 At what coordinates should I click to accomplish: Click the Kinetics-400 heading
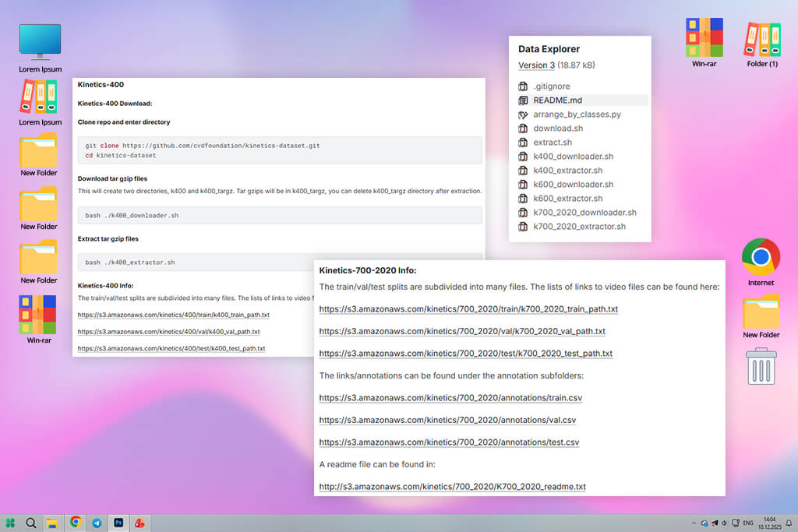101,84
